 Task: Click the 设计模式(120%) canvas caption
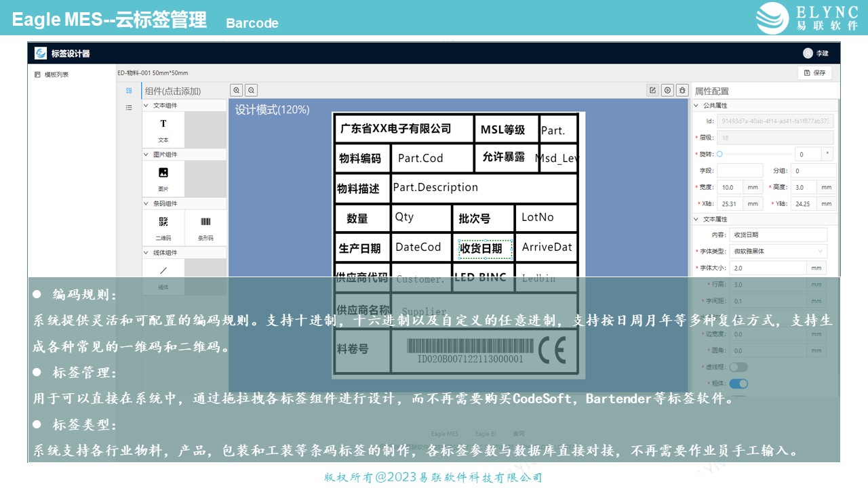(x=272, y=109)
